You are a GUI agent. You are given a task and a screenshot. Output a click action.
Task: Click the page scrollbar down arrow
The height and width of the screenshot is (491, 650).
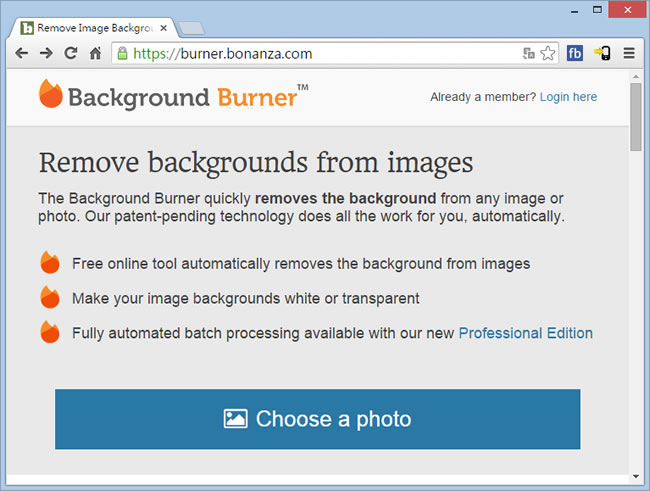pyautogui.click(x=635, y=476)
